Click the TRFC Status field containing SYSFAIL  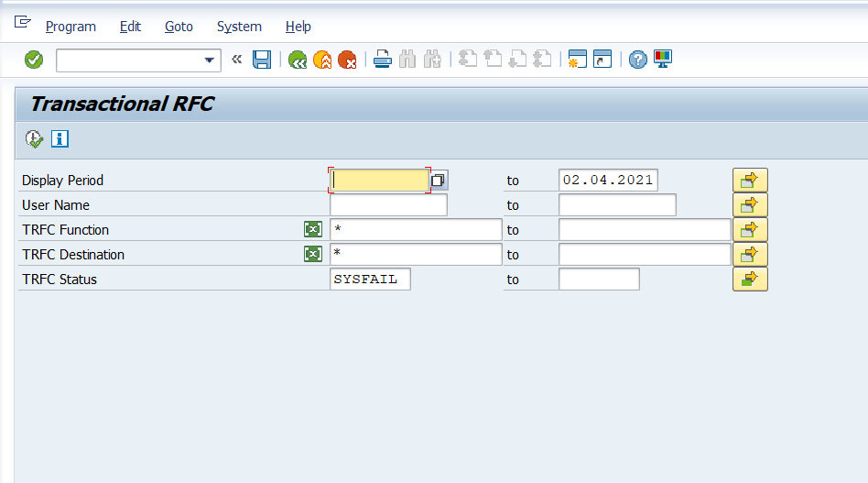pyautogui.click(x=370, y=279)
